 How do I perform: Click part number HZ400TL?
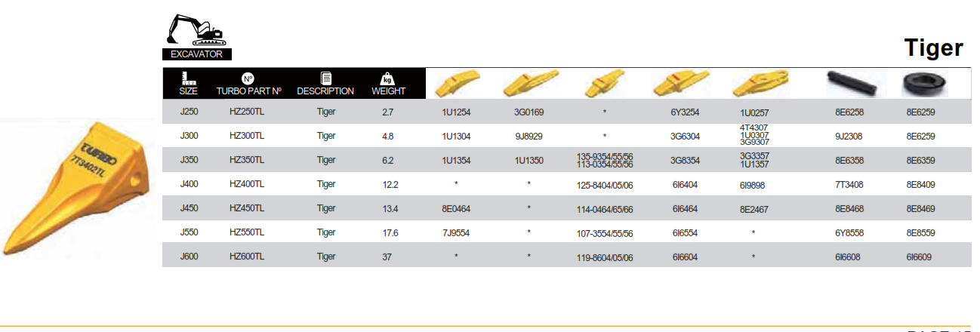coord(247,184)
